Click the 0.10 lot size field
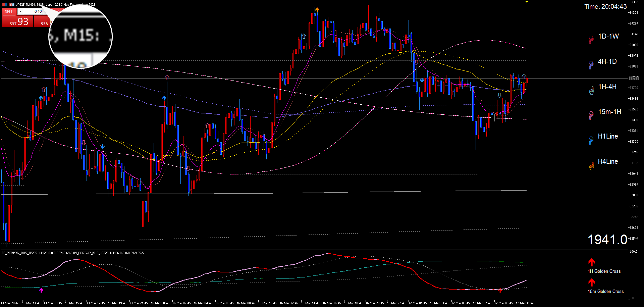The height and width of the screenshot is (307, 644). click(x=34, y=11)
